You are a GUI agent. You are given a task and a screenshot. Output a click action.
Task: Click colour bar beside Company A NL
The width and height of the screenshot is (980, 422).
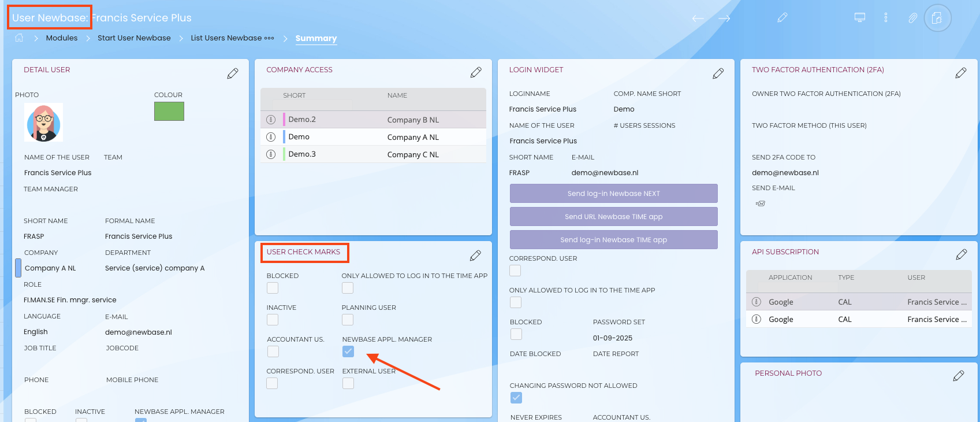tap(18, 268)
